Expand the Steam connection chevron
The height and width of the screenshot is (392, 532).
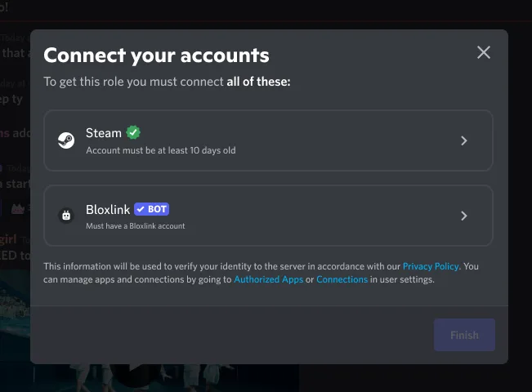(463, 140)
